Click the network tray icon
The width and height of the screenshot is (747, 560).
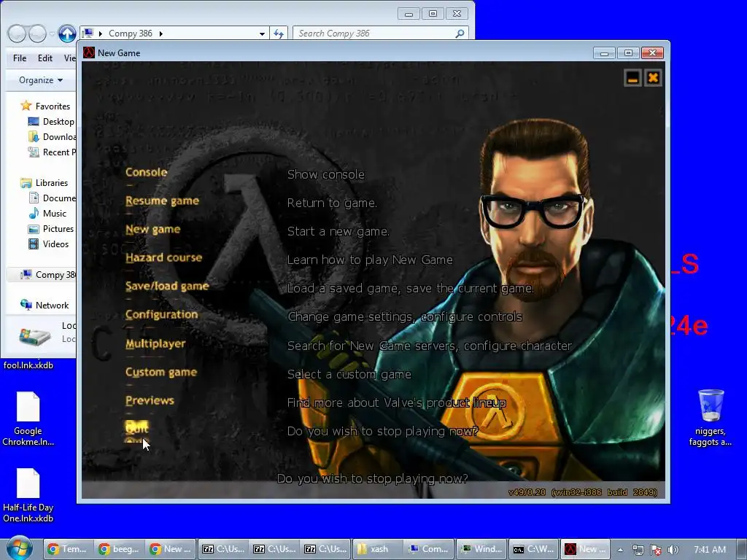(638, 550)
